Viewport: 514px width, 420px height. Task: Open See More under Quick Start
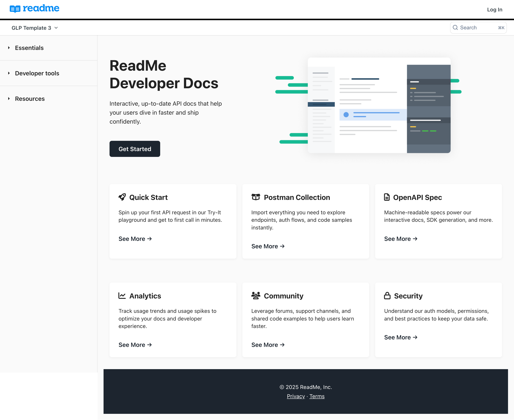(x=135, y=239)
